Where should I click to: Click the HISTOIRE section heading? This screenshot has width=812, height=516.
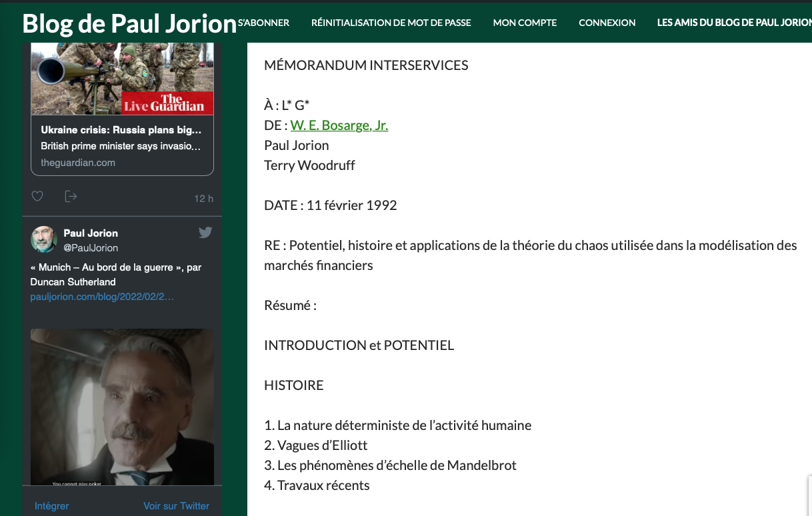[x=294, y=385]
